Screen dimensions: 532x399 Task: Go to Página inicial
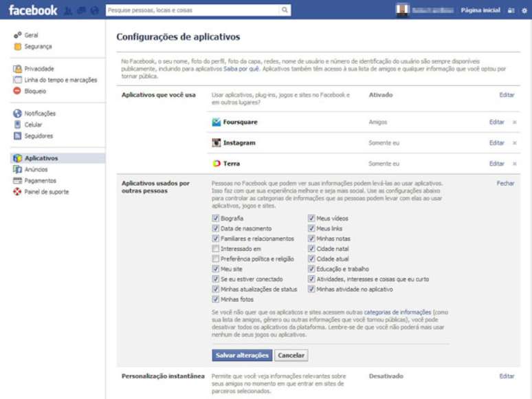(x=480, y=10)
